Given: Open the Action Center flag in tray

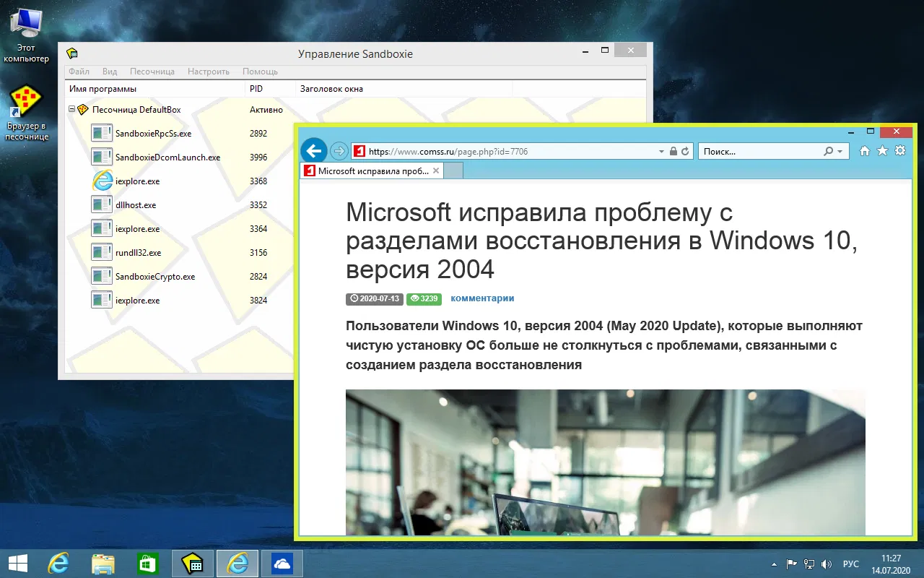Looking at the screenshot, I should (792, 564).
